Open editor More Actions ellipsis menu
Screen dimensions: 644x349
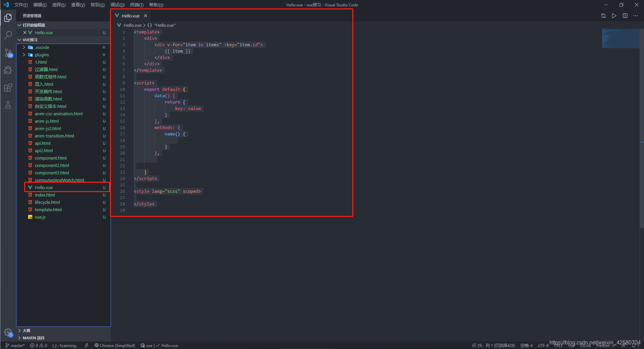pyautogui.click(x=636, y=16)
